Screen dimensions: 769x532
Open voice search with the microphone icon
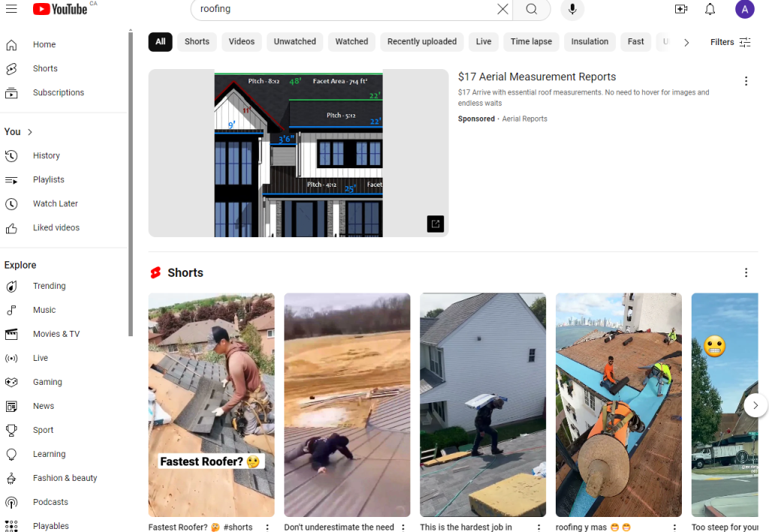click(573, 10)
